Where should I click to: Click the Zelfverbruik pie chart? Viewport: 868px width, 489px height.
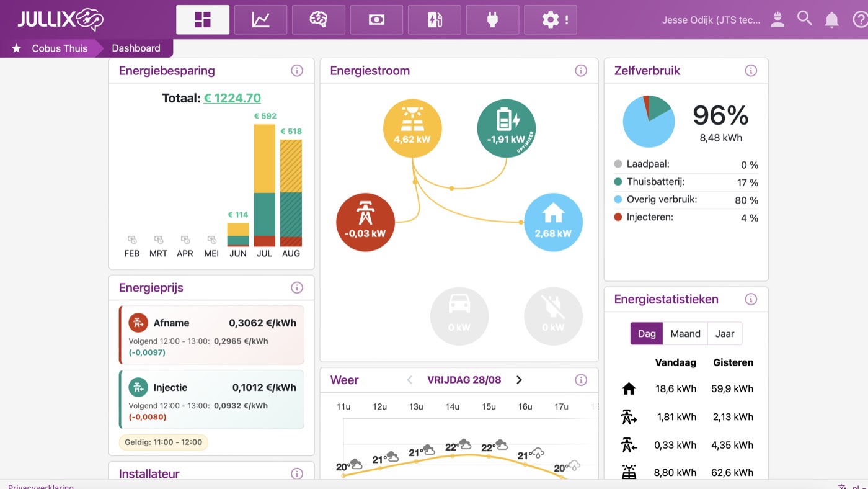pos(649,122)
